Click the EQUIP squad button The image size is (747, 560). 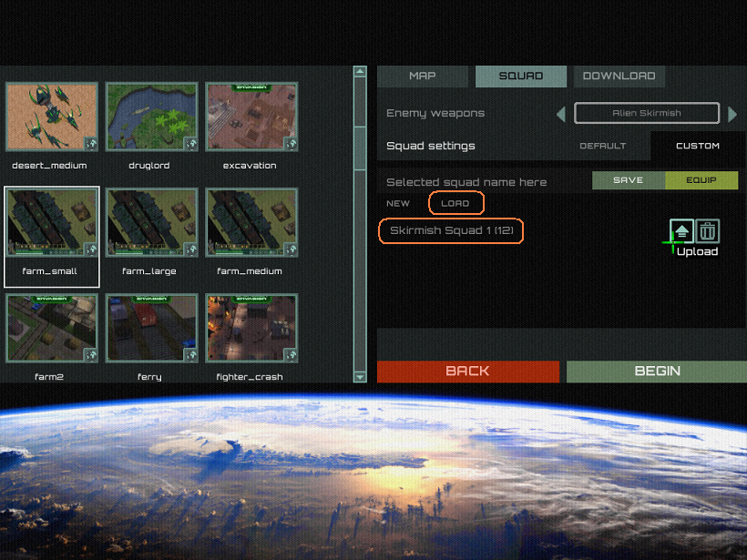701,180
